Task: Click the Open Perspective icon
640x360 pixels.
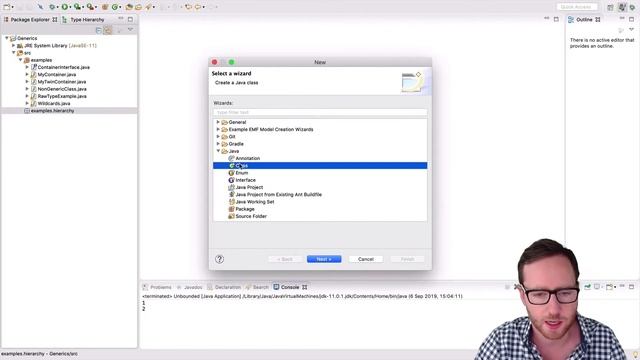Action: tap(610, 7)
